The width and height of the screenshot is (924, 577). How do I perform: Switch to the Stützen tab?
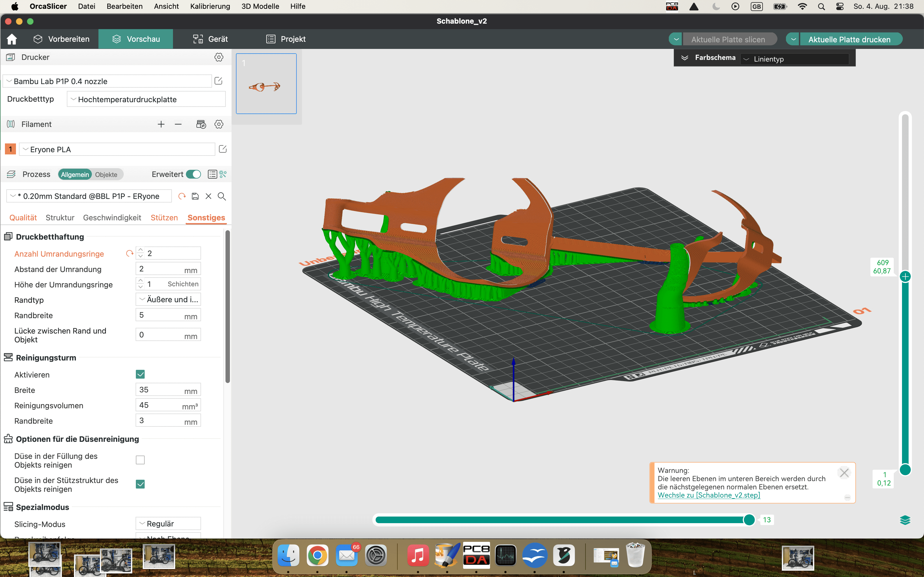(x=164, y=218)
